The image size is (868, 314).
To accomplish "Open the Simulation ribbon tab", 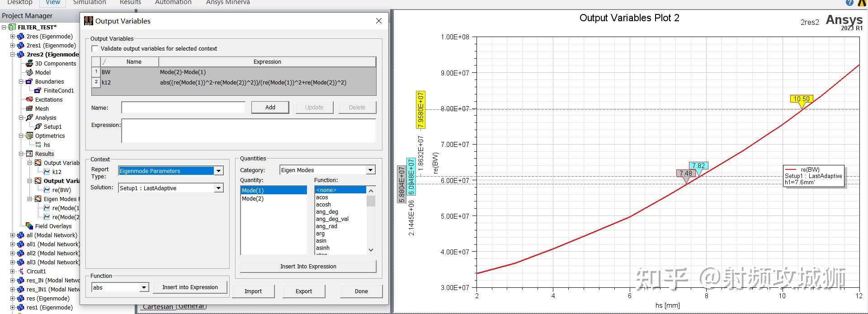I will (x=90, y=2).
